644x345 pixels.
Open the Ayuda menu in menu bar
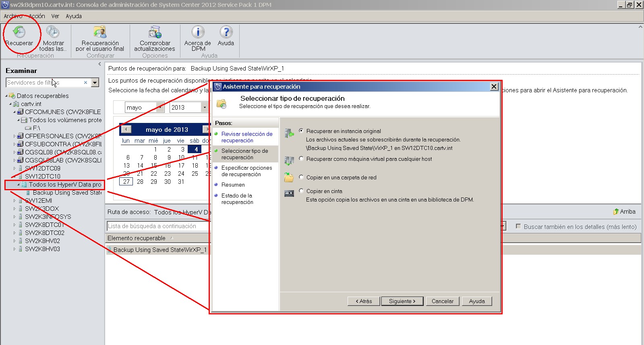point(74,16)
